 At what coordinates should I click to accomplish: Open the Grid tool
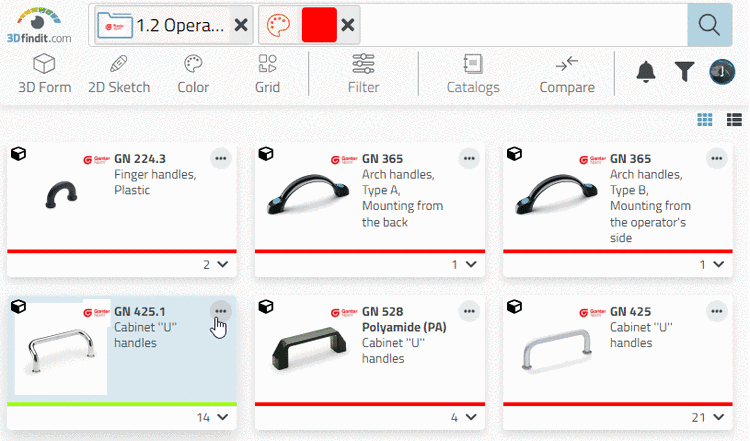(267, 74)
